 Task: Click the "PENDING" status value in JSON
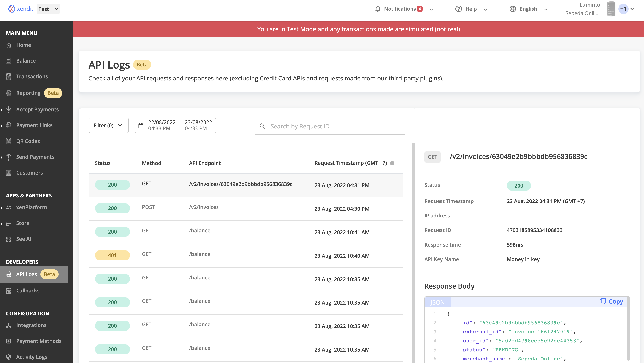[506, 350]
